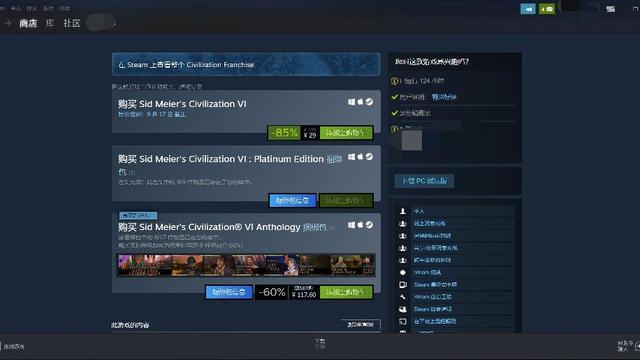
Task: Open Big Picture mode icon at top right
Action: point(611,9)
